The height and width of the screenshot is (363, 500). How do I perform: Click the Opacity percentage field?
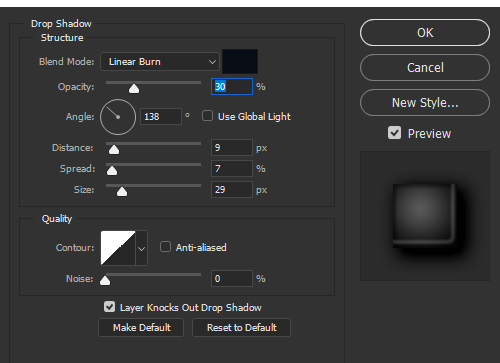click(x=232, y=87)
